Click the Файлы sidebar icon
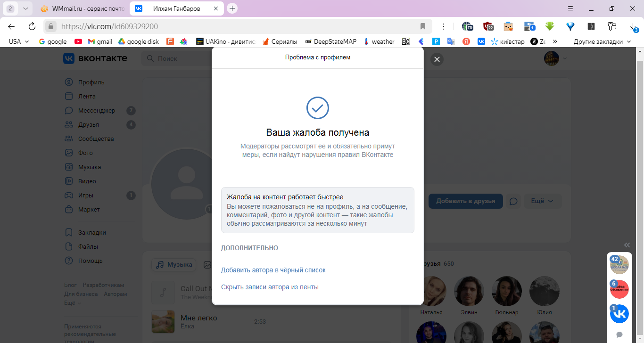 click(69, 247)
